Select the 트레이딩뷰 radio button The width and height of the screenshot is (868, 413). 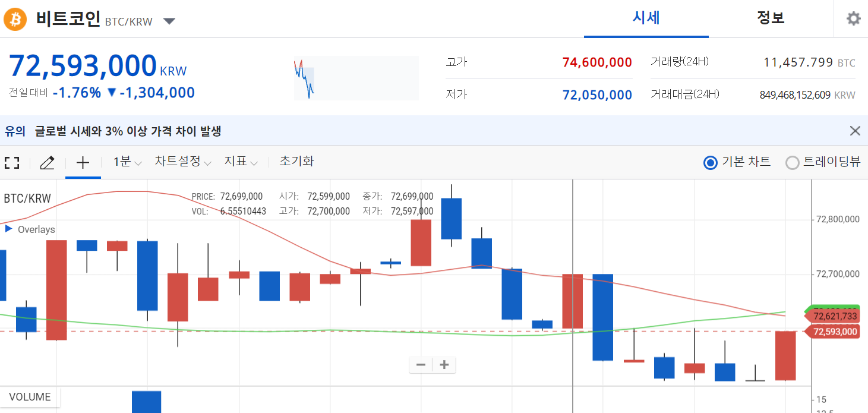click(x=792, y=162)
